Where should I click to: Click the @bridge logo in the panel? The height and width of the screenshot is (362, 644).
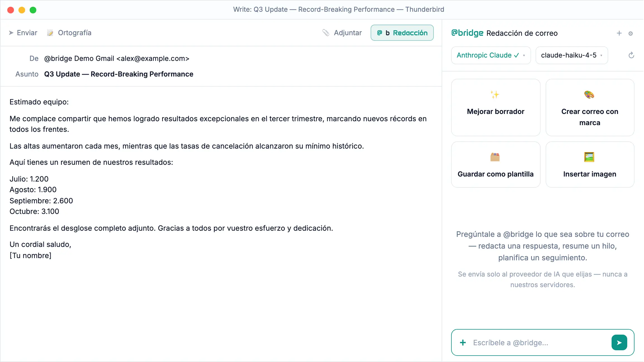coord(467,33)
